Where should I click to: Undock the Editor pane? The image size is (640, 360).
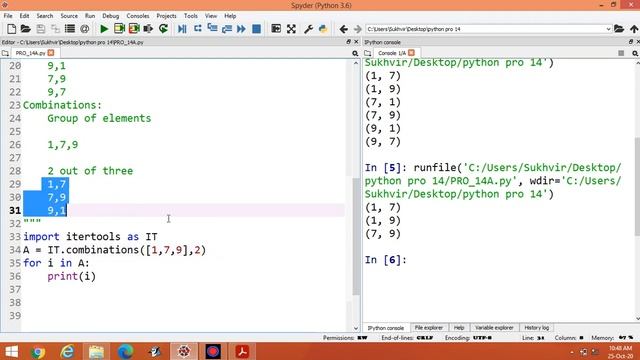(x=348, y=42)
